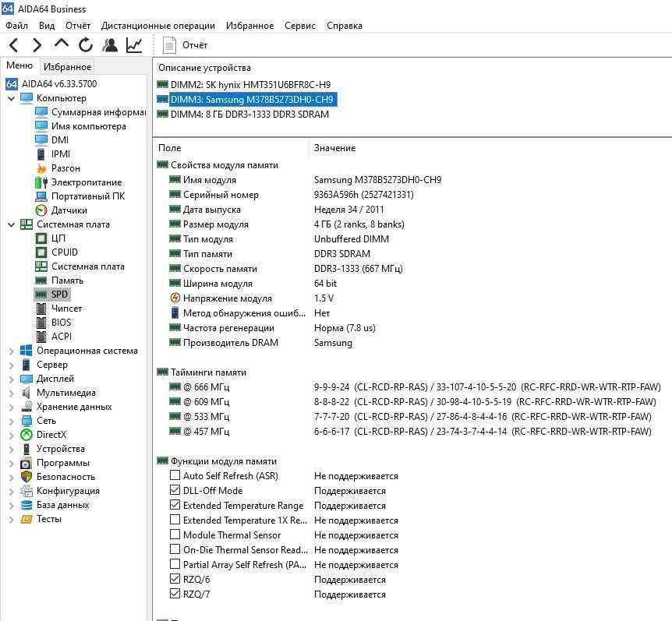This screenshot has height=621, width=672.
Task: Open the ACPI tree item
Action: [x=53, y=337]
